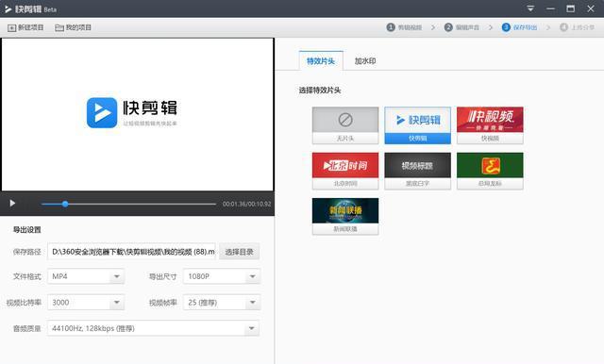Click the 选择特效片头 label

(320, 90)
